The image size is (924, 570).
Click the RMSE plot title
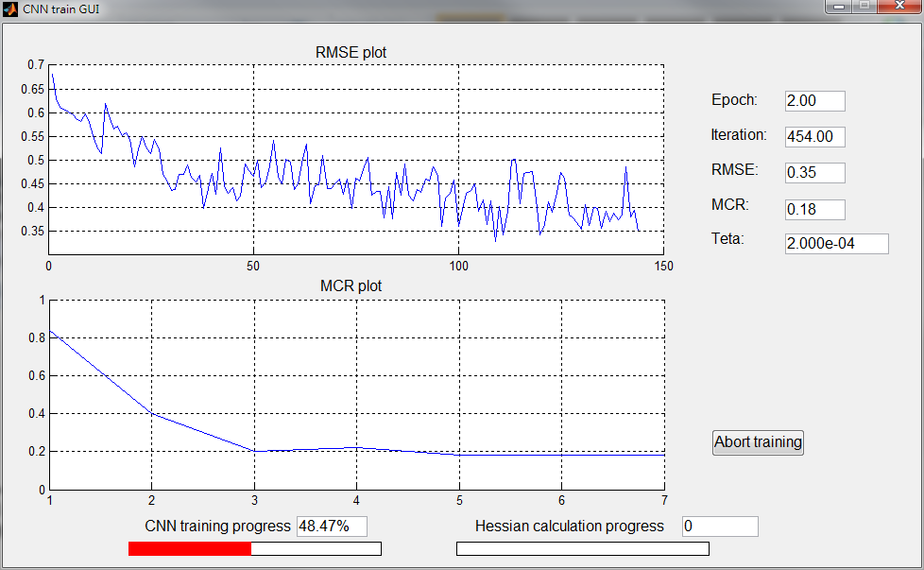[x=351, y=52]
